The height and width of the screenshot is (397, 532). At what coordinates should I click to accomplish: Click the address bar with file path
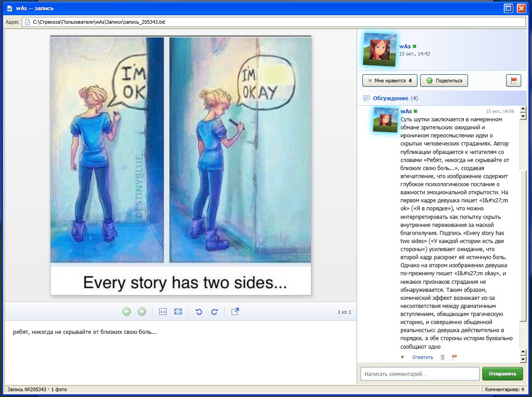pos(274,22)
